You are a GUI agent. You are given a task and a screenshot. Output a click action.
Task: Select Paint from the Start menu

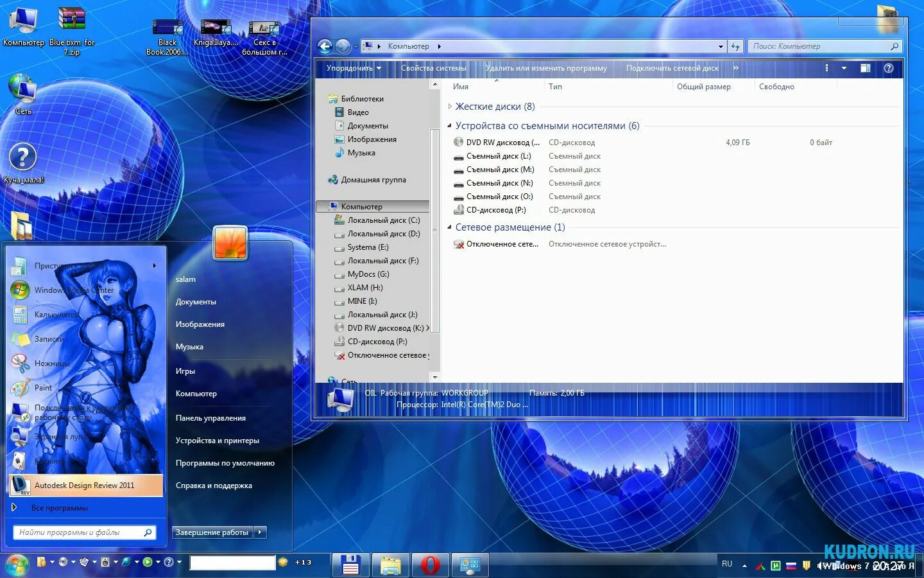[43, 388]
